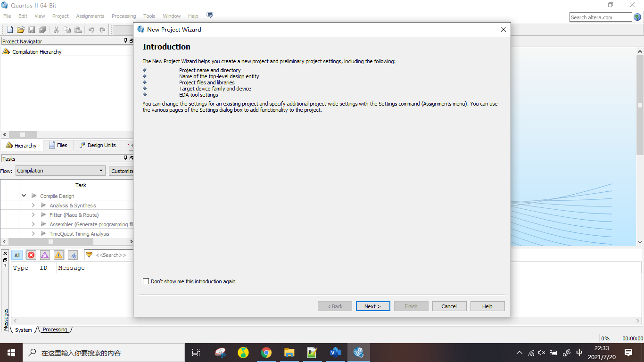
Task: Switch to the Design Units tab
Action: point(98,145)
